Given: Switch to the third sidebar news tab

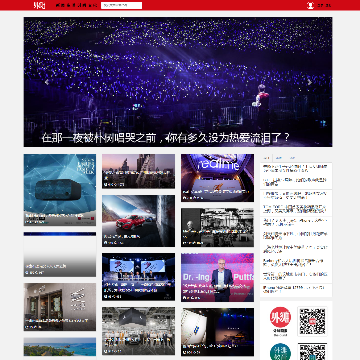Looking at the screenshot, I should click(x=292, y=158).
